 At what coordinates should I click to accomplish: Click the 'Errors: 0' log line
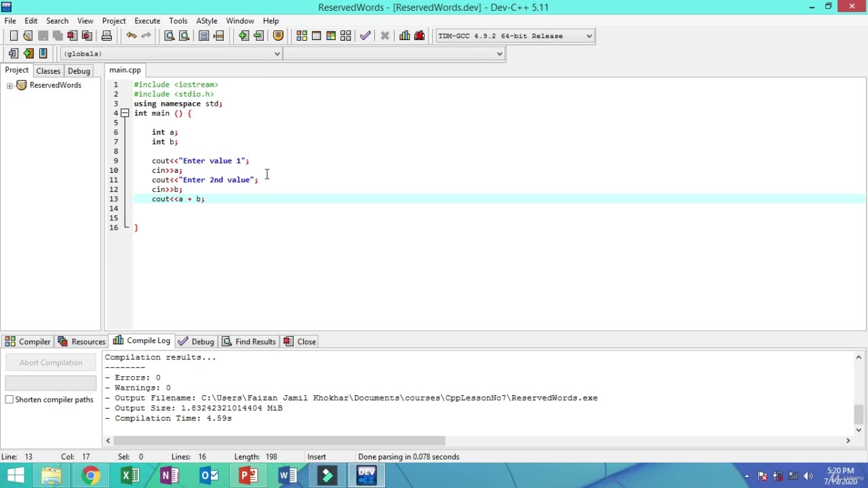132,378
